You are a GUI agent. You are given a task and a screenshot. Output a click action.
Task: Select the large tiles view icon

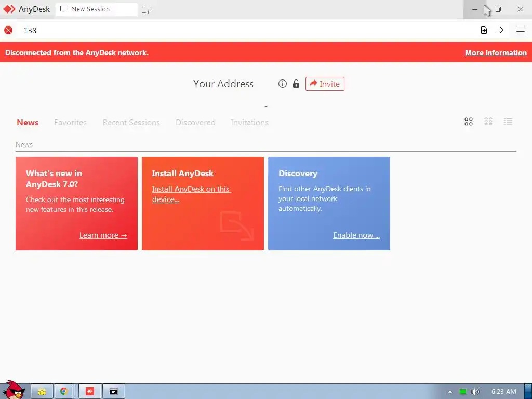click(x=469, y=122)
